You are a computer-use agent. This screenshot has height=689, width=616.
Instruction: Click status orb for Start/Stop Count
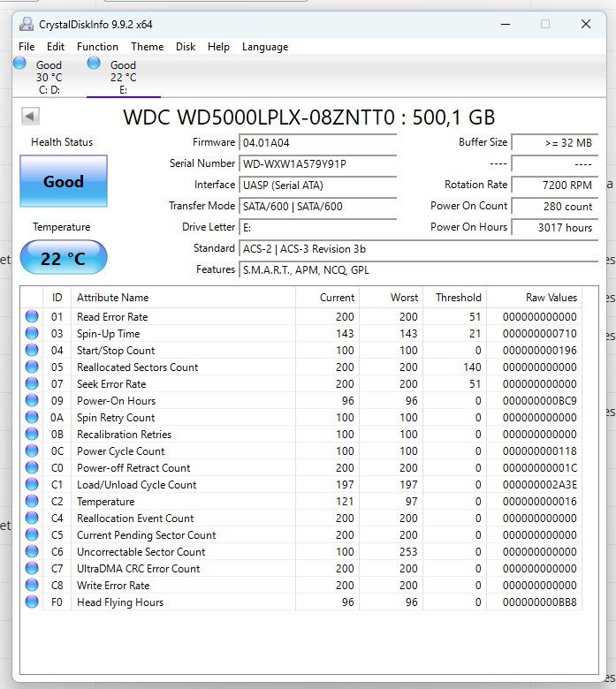(x=32, y=350)
